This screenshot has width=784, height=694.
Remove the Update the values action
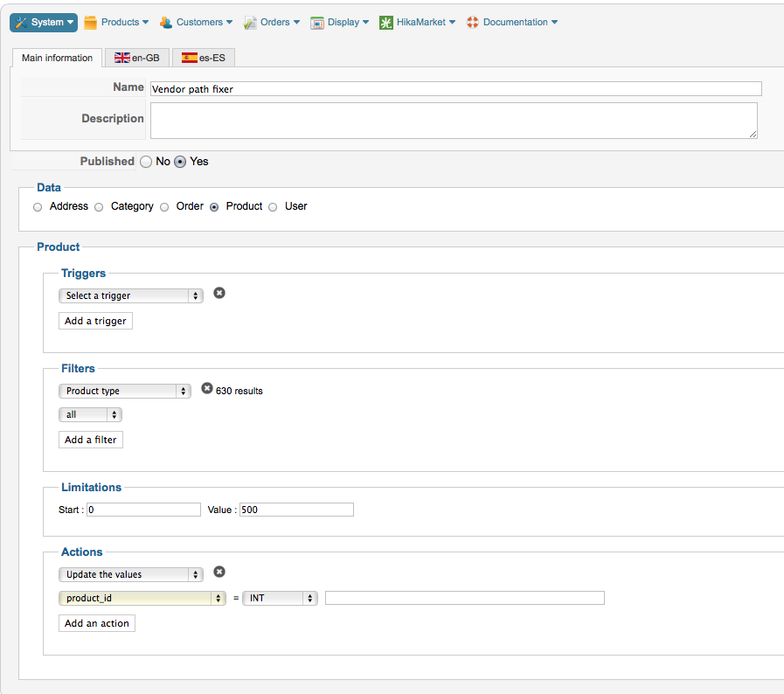coord(219,572)
